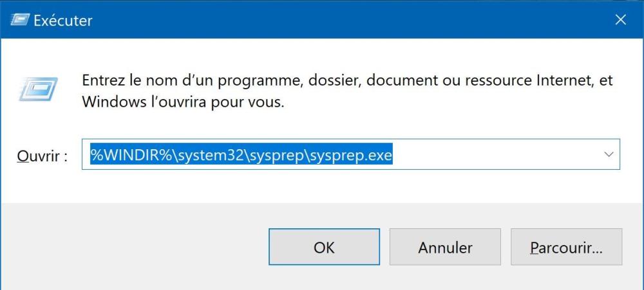Cancel with the Annuler button
Image resolution: width=644 pixels, height=290 pixels.
pyautogui.click(x=445, y=248)
